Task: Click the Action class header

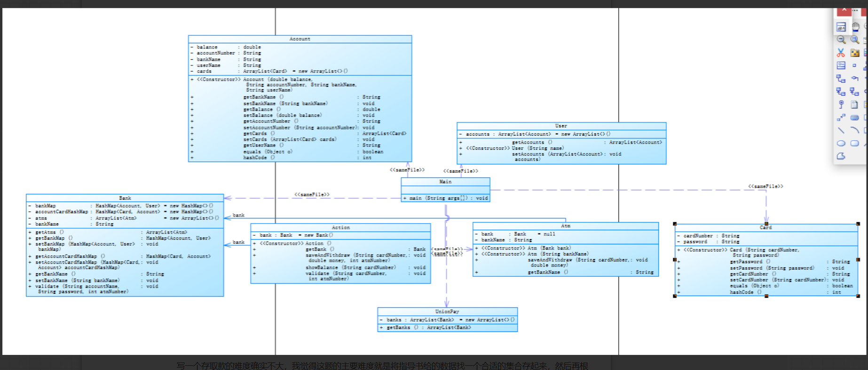Action: coord(341,227)
